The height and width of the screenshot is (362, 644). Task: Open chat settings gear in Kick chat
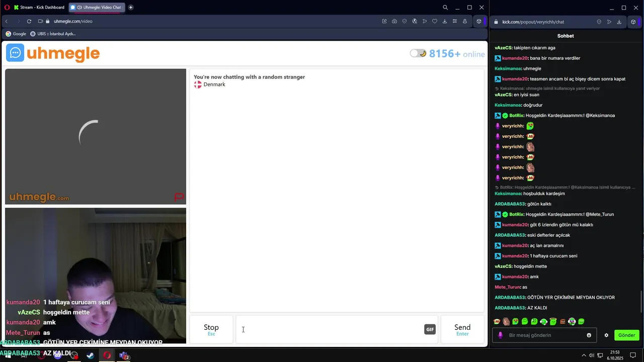606,335
